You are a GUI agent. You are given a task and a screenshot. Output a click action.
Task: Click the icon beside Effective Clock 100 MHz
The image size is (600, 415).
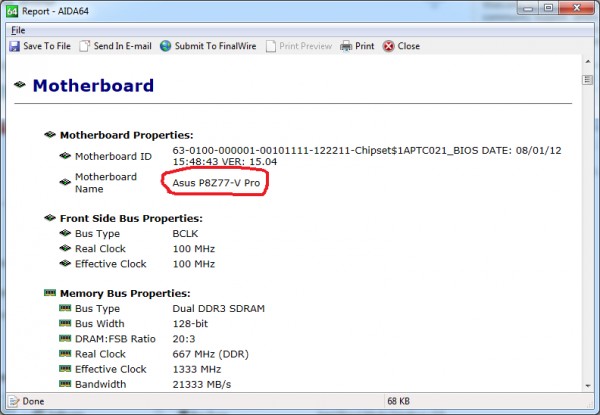(65, 263)
